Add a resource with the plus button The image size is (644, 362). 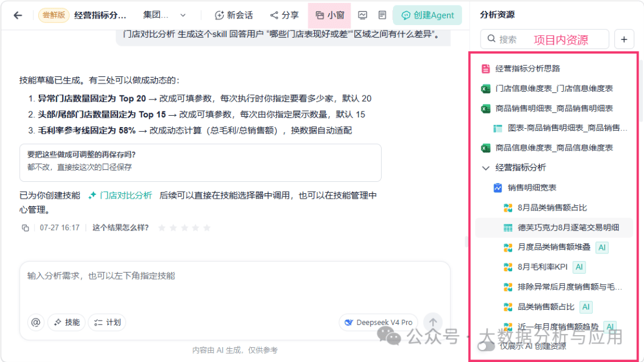pyautogui.click(x=624, y=39)
